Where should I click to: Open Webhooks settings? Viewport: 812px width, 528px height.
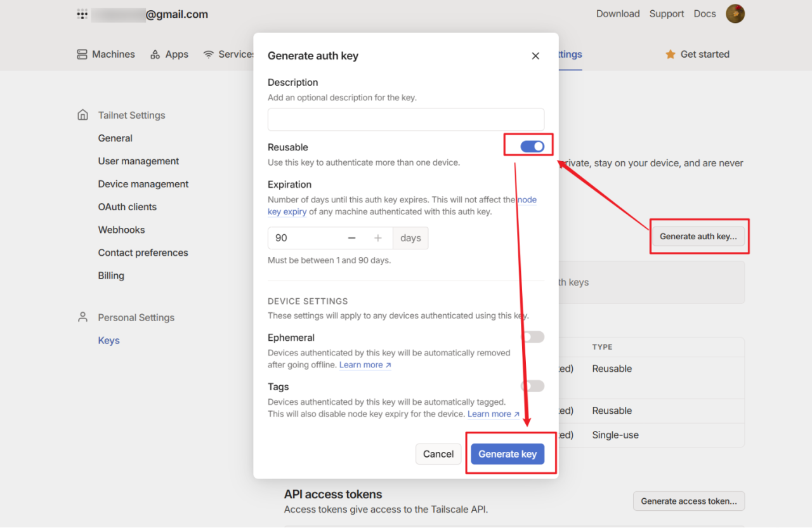tap(121, 230)
